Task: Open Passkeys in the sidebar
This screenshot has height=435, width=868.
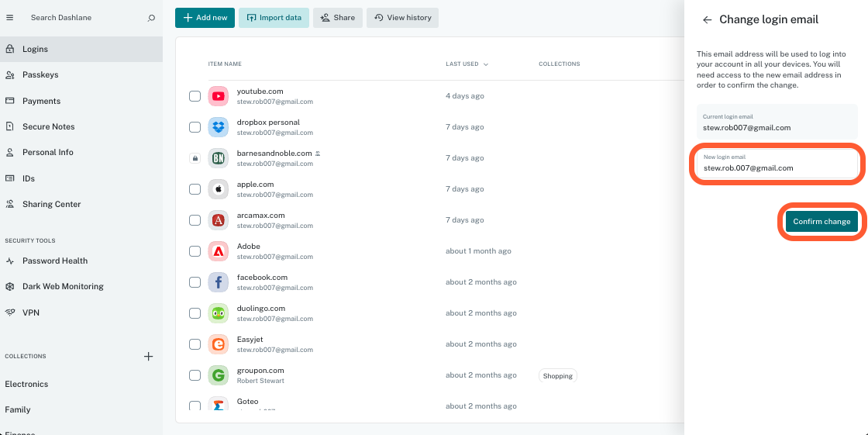Action: 81,74
